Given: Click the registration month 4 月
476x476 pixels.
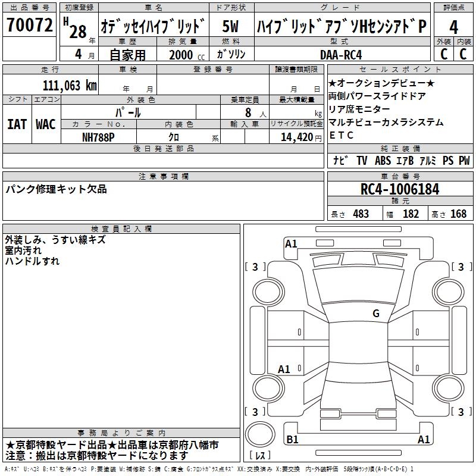Looking at the screenshot, I should tap(84, 54).
